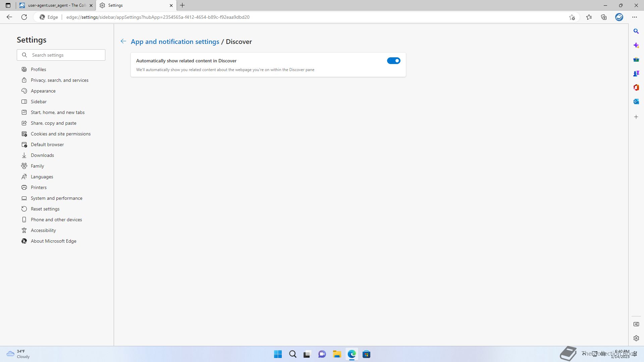The image size is (644, 362).
Task: Switch to the user-agent.user_agent tab
Action: [55, 5]
